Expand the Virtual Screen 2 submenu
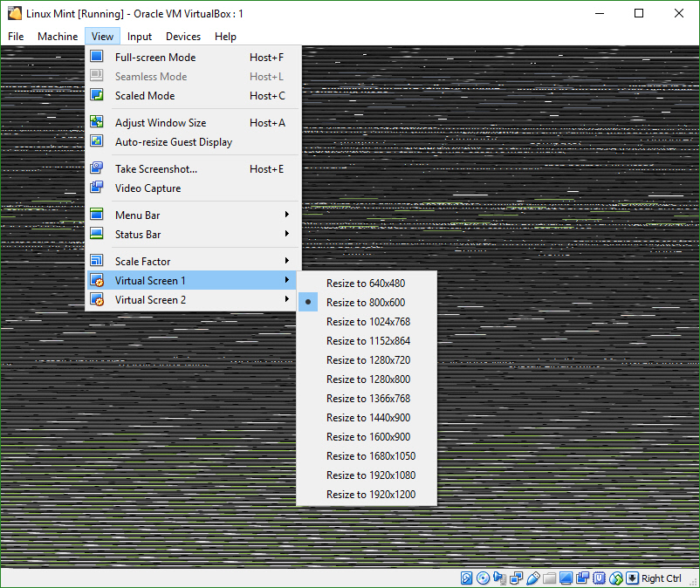 (150, 299)
